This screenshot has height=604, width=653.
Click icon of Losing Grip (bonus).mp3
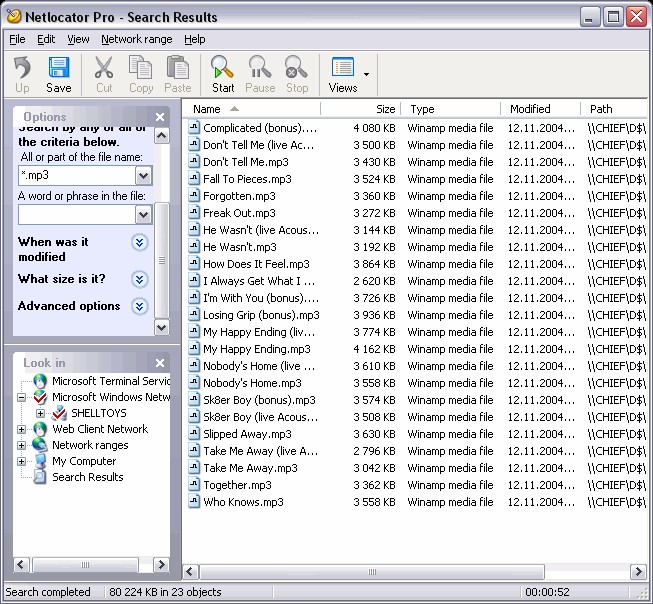tap(194, 315)
